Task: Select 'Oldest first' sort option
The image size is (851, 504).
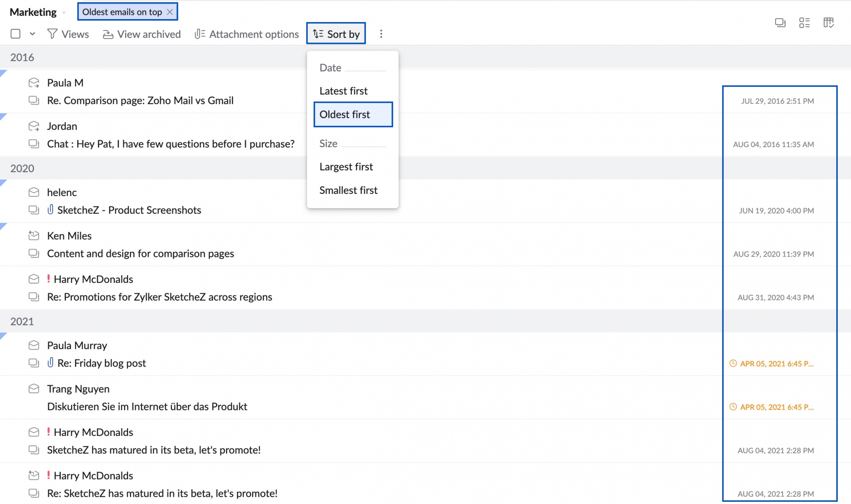Action: pos(345,114)
